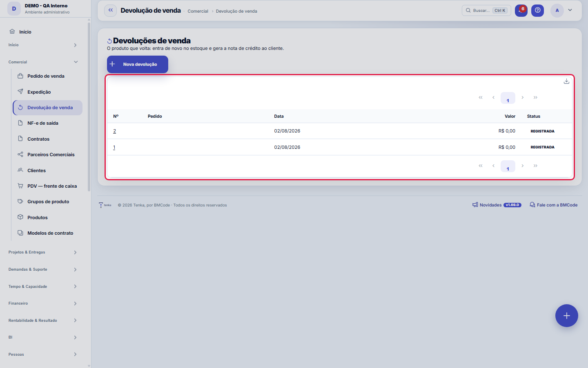Open devolução number 1 link
This screenshot has width=588, height=368.
pos(114,147)
